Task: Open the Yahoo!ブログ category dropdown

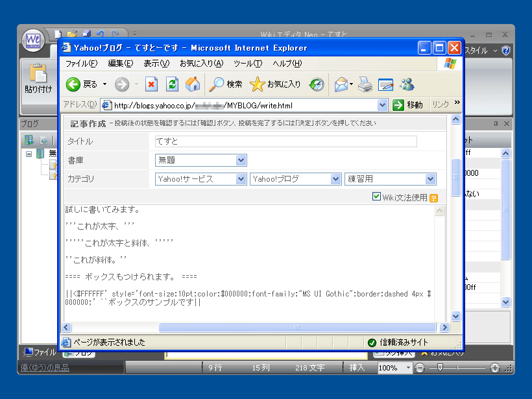Action: [x=295, y=179]
